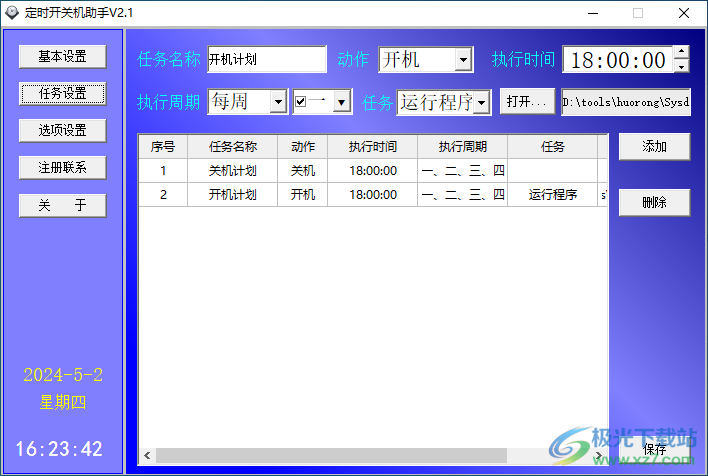This screenshot has height=476, width=708.
Task: Click the 删除 button
Action: tap(654, 202)
